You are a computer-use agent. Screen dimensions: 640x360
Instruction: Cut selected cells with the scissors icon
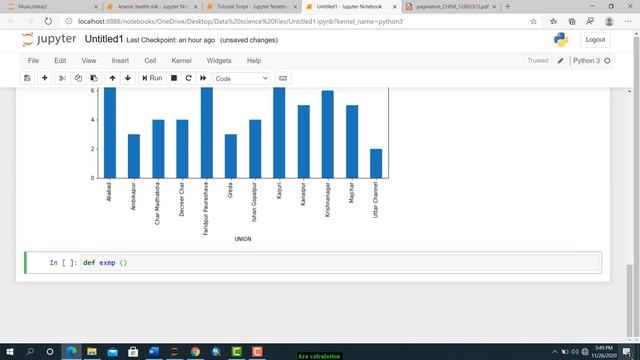62,78
